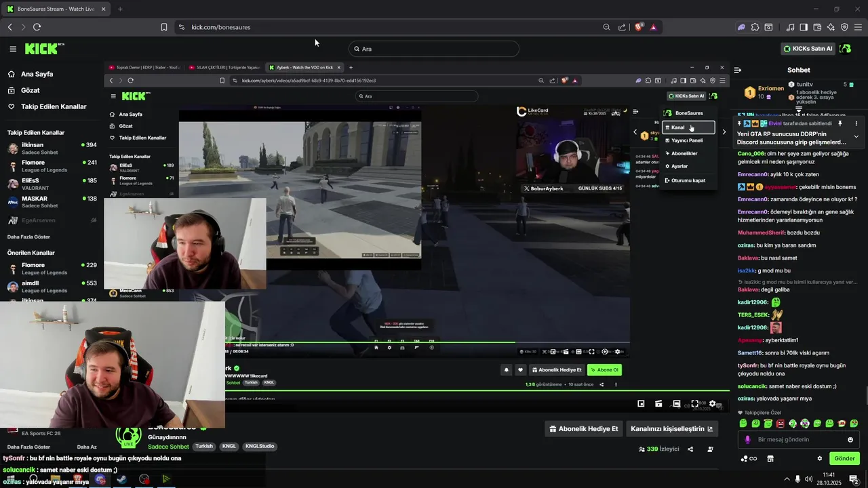Click green Abone Ol in streamed window
Viewport: 868px width, 488px height.
[x=604, y=370]
